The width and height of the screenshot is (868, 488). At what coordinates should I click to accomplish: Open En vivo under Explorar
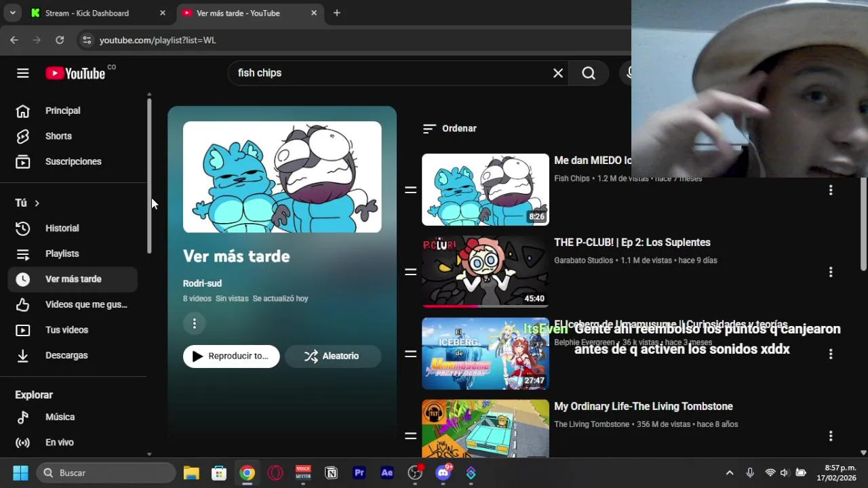(73, 443)
